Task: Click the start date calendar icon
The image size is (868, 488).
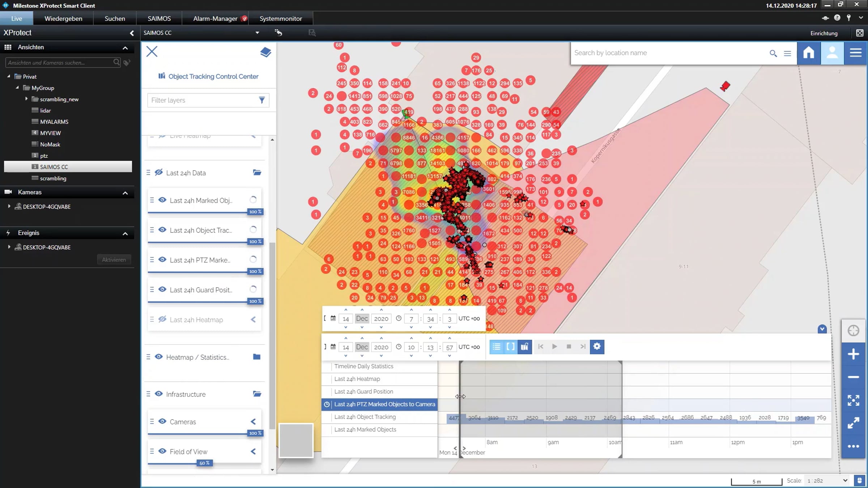Action: click(333, 318)
